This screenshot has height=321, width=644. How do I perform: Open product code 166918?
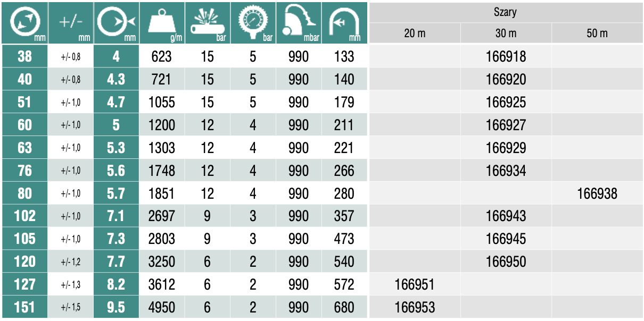(x=506, y=56)
